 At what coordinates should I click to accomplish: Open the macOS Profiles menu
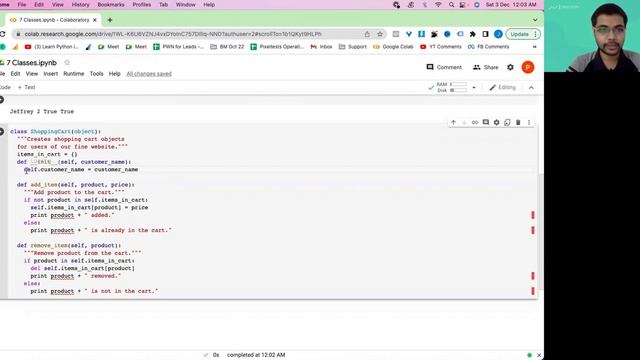click(142, 5)
